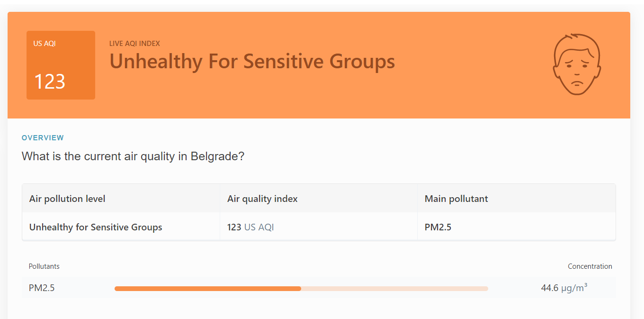Select the PM2.5 label beside the bar
This screenshot has height=319, width=644.
coord(42,288)
